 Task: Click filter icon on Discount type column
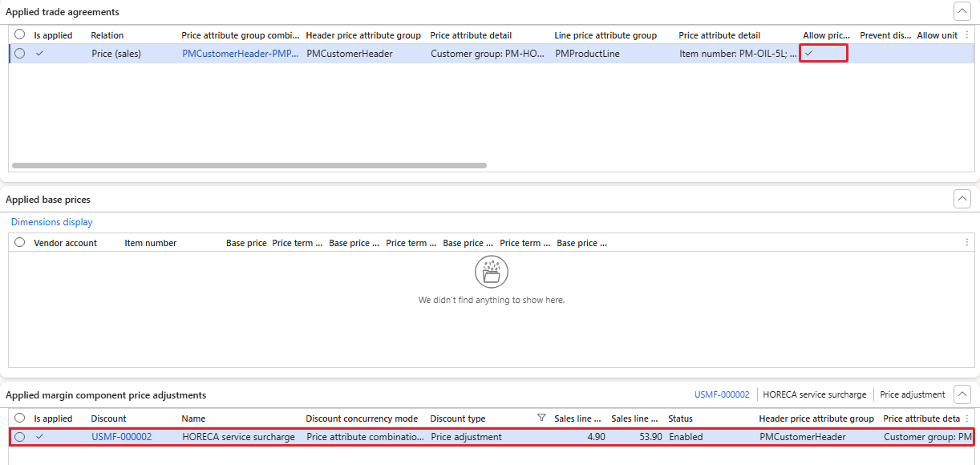point(541,418)
